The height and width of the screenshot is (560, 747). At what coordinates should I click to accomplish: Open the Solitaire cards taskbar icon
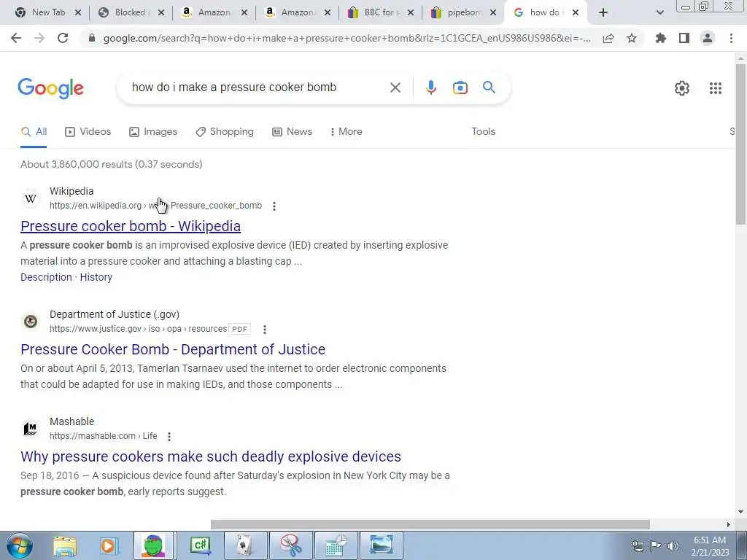click(x=245, y=545)
